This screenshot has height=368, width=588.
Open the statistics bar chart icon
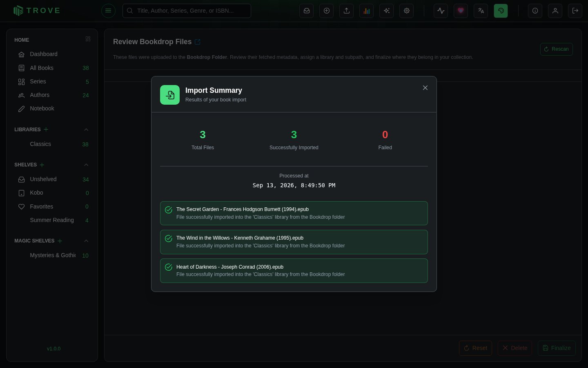tap(367, 11)
